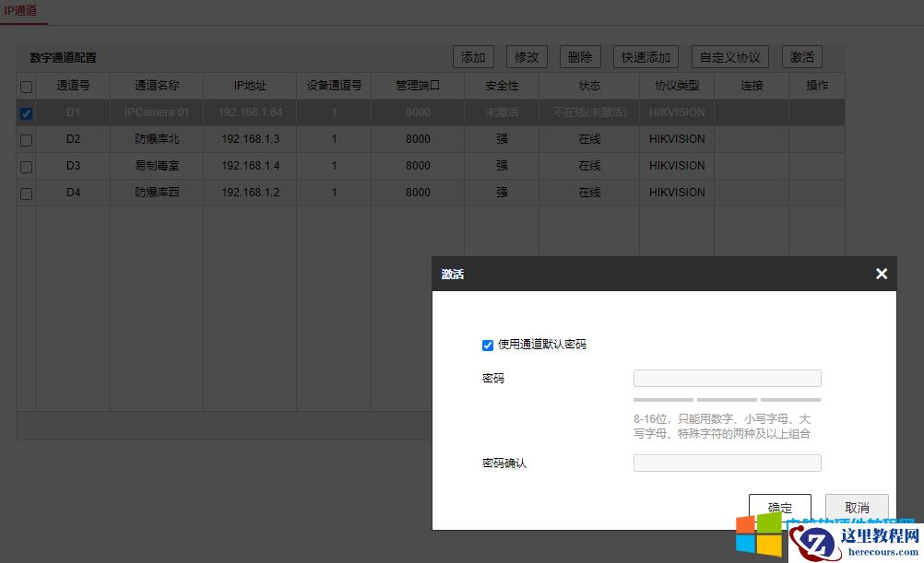Click the password strength indicator bar

tap(727, 399)
